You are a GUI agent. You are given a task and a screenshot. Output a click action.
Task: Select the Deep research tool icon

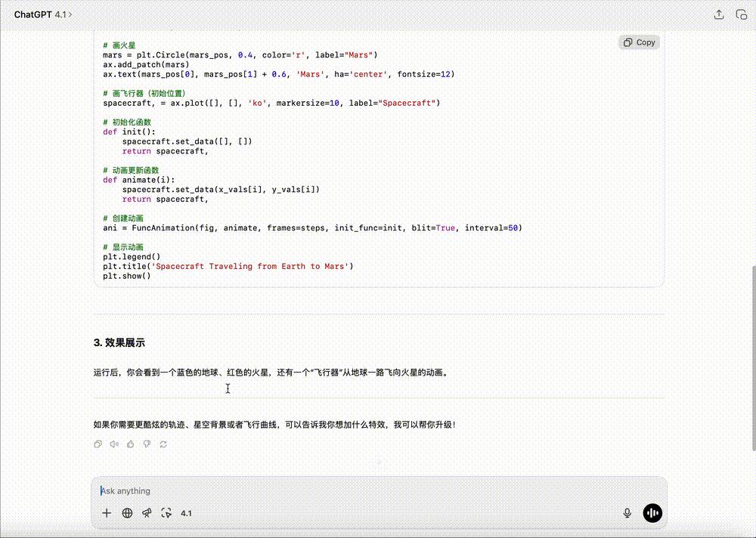pyautogui.click(x=147, y=513)
